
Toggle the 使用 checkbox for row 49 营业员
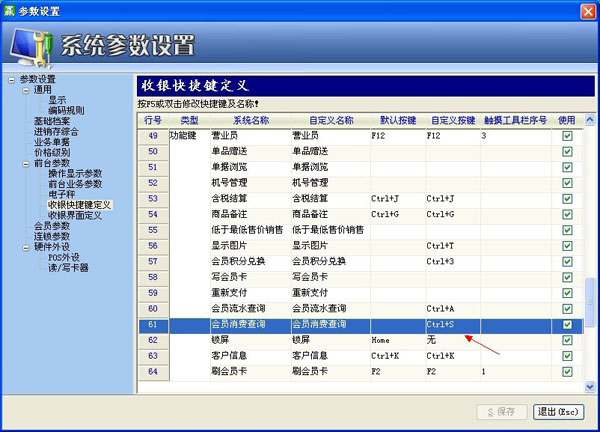[x=567, y=135]
